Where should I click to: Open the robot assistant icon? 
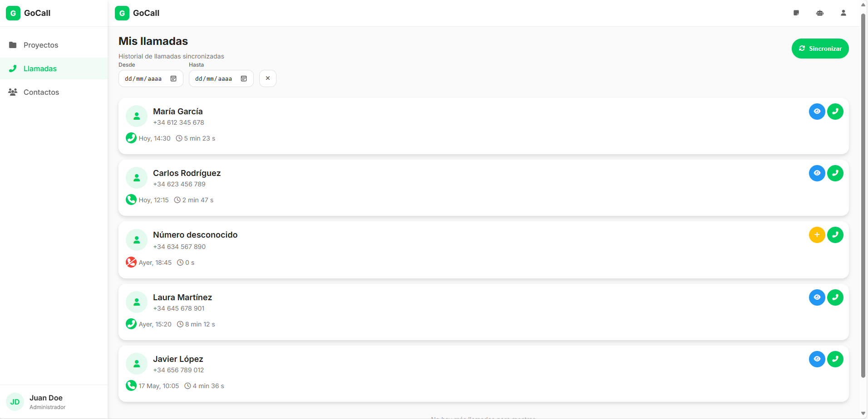[x=819, y=13]
